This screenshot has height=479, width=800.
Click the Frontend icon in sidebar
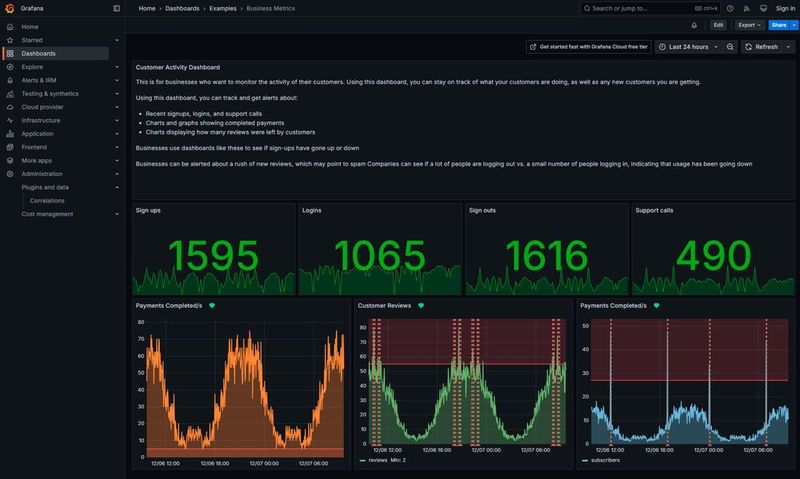[x=10, y=147]
